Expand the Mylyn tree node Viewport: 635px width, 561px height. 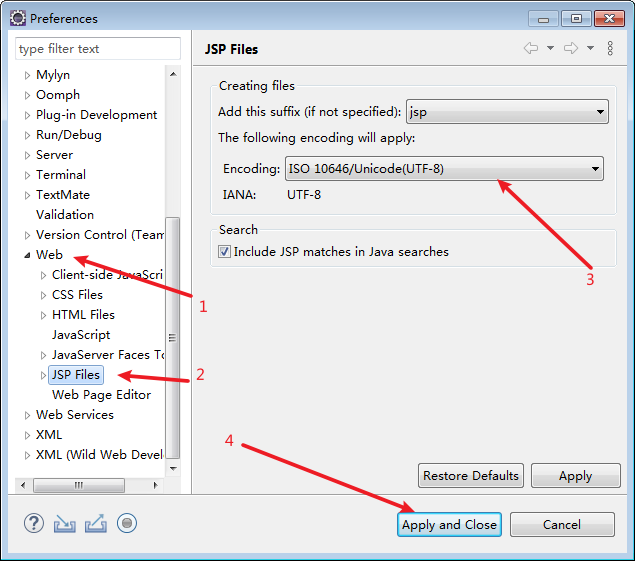tap(27, 75)
